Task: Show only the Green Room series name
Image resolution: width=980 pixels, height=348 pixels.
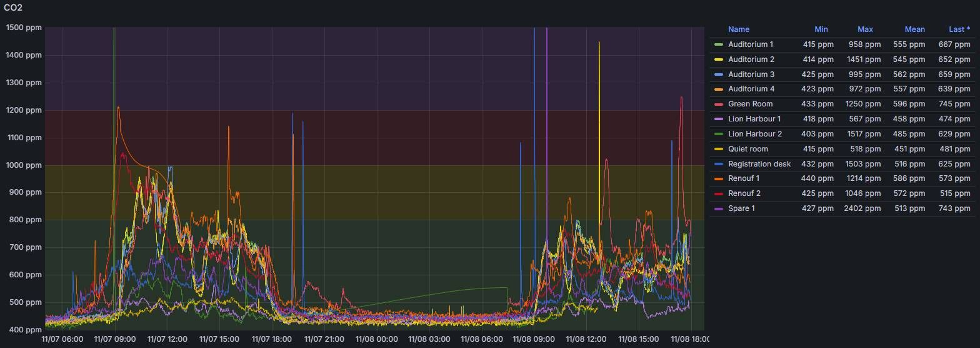Action: pos(750,104)
